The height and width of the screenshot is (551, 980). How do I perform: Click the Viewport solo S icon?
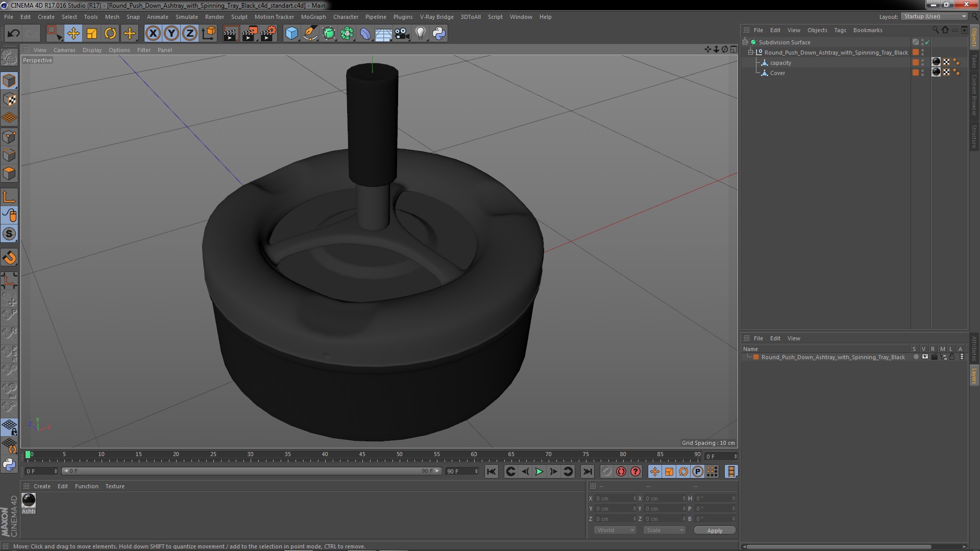click(x=9, y=234)
